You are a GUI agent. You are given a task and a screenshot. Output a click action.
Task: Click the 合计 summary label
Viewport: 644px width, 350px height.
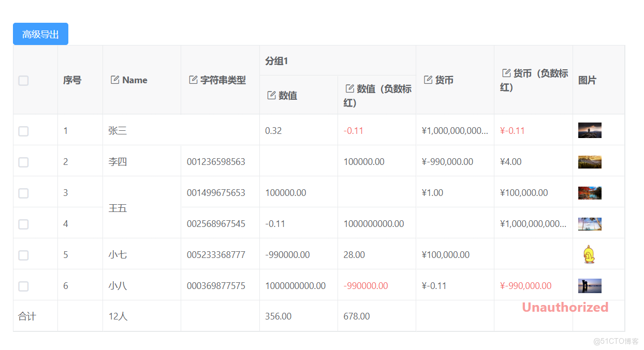(27, 316)
